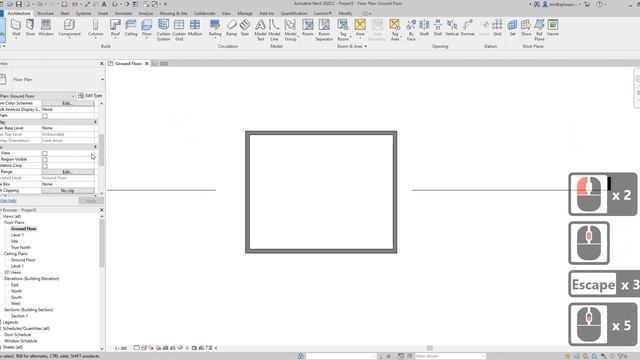Select the Area tool
Viewport: 640px width, 360px height.
click(x=360, y=28)
